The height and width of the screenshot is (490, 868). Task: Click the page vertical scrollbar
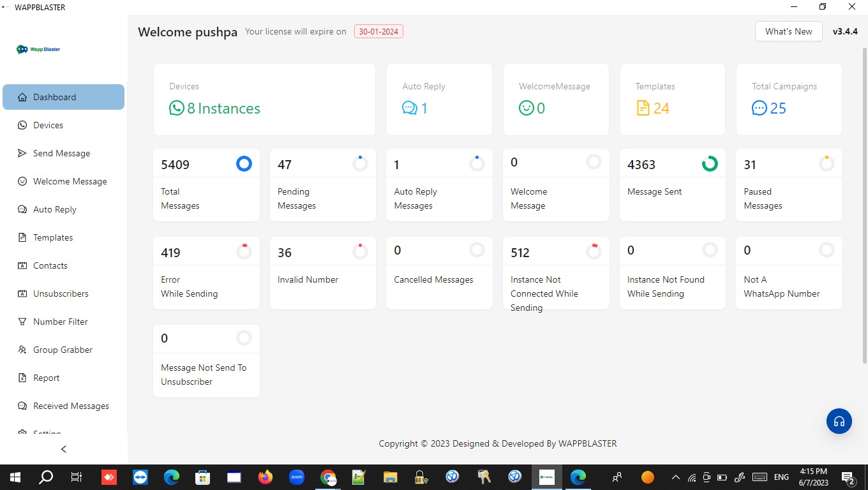864,204
